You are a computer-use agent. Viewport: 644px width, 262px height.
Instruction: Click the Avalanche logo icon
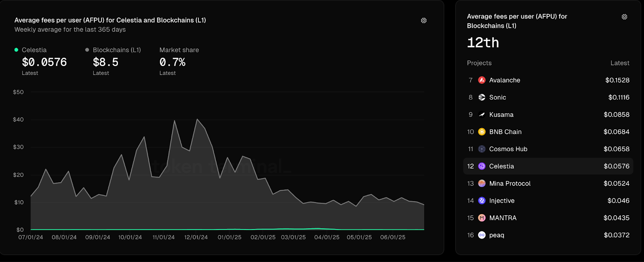[482, 80]
